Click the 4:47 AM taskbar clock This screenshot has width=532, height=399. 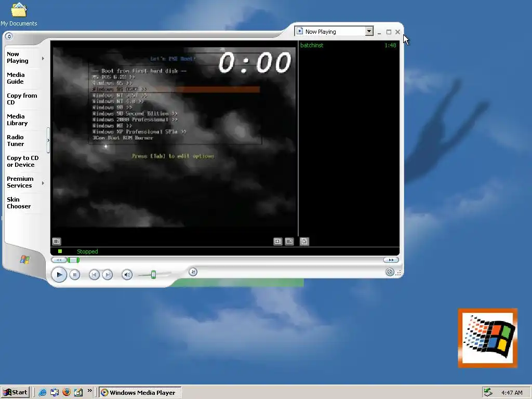pos(512,393)
